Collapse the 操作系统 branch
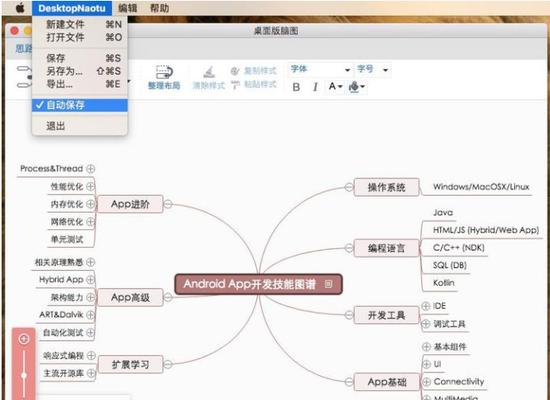 (x=349, y=187)
